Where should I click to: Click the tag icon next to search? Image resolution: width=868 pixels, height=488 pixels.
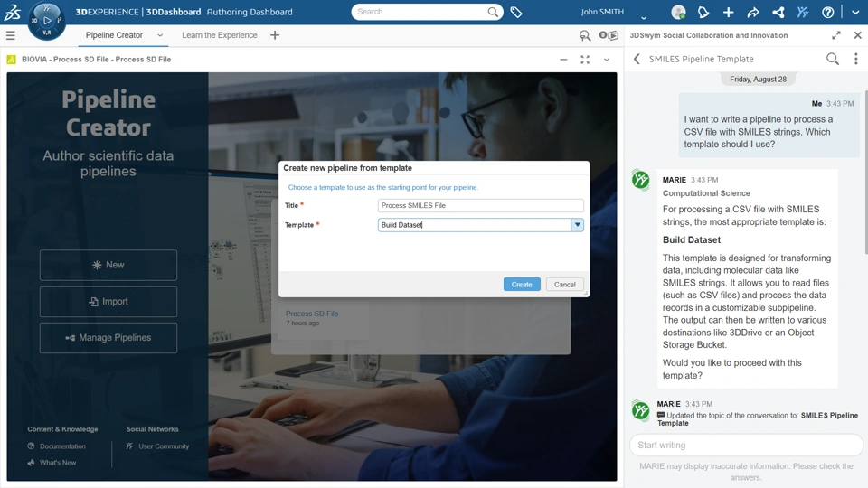tap(516, 12)
